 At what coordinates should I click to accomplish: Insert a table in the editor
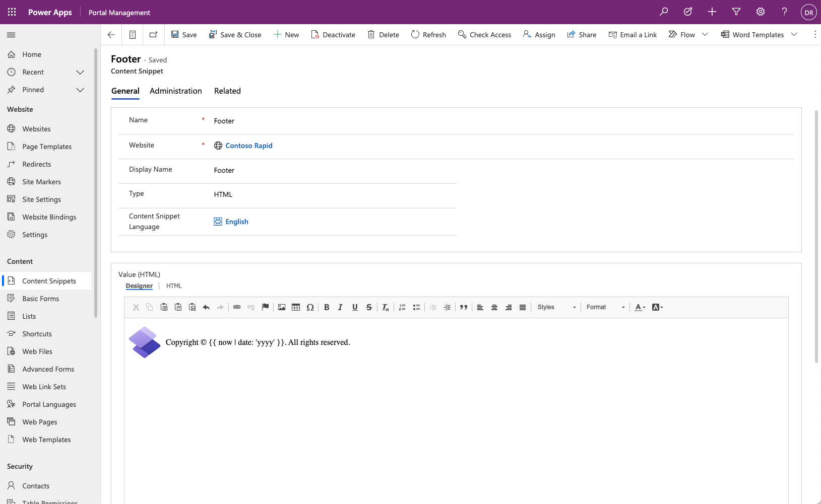[x=296, y=307]
